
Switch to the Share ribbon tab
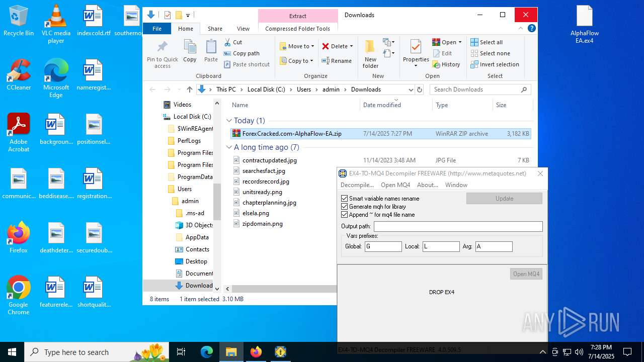(215, 29)
